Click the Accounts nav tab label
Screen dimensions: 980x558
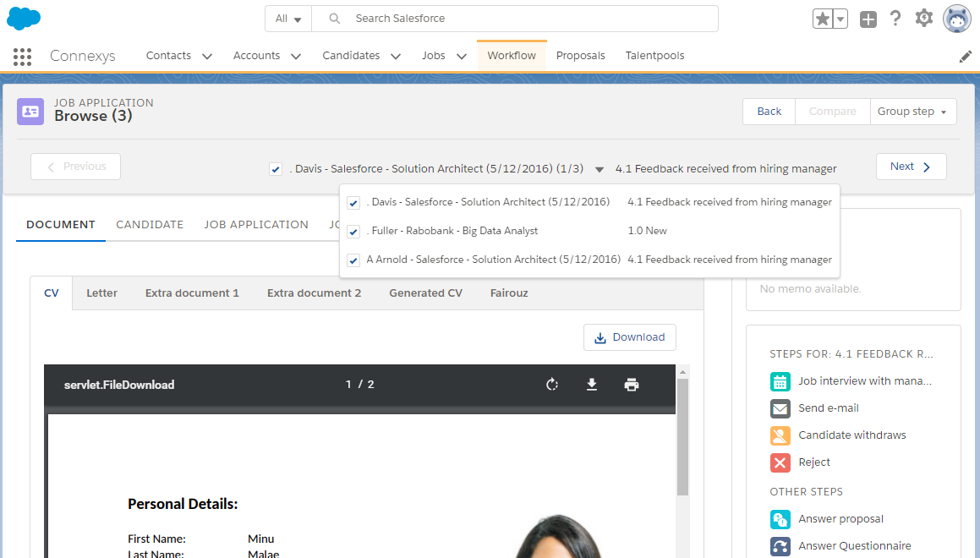pyautogui.click(x=256, y=56)
